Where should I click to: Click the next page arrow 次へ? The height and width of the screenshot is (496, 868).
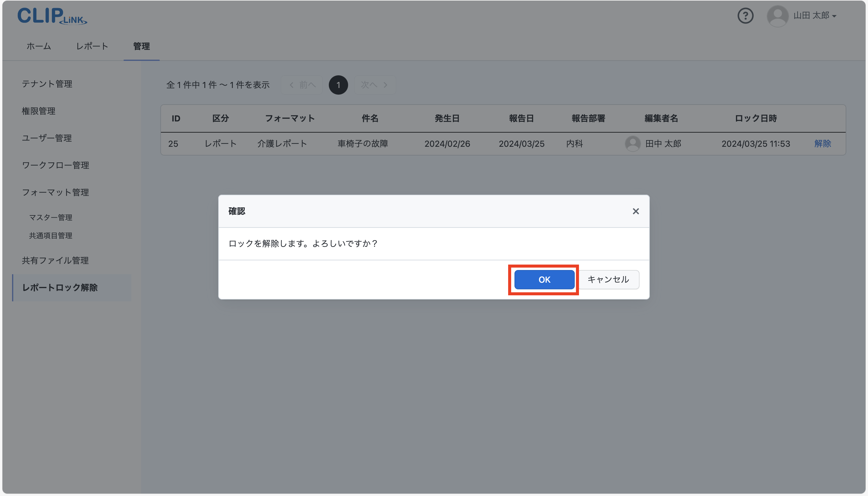[x=375, y=85]
